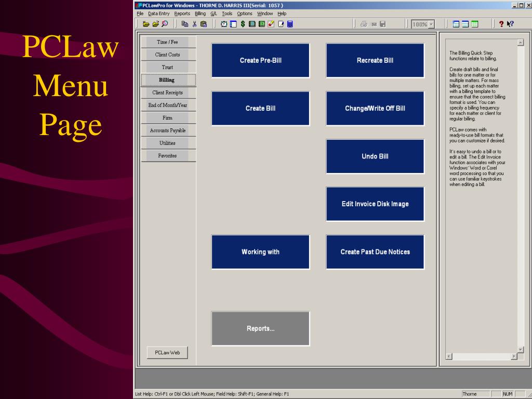Screen dimensions: 532x399
Task: Click the Working with button
Action: point(261,252)
